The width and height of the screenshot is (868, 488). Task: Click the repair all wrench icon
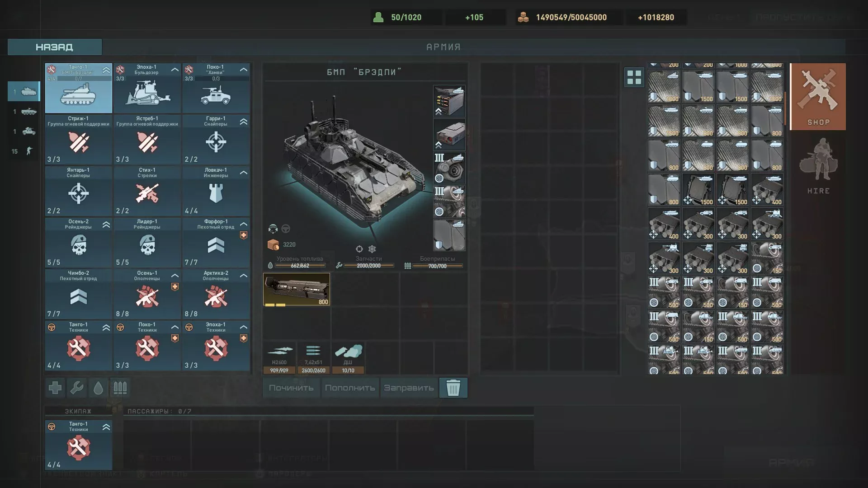[77, 388]
